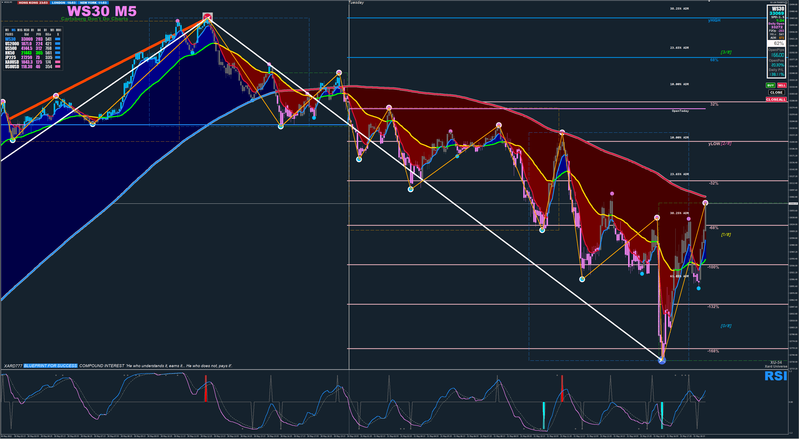Click the blue trend bar in WS30 row
This screenshot has height=439, width=799.
(58, 39)
